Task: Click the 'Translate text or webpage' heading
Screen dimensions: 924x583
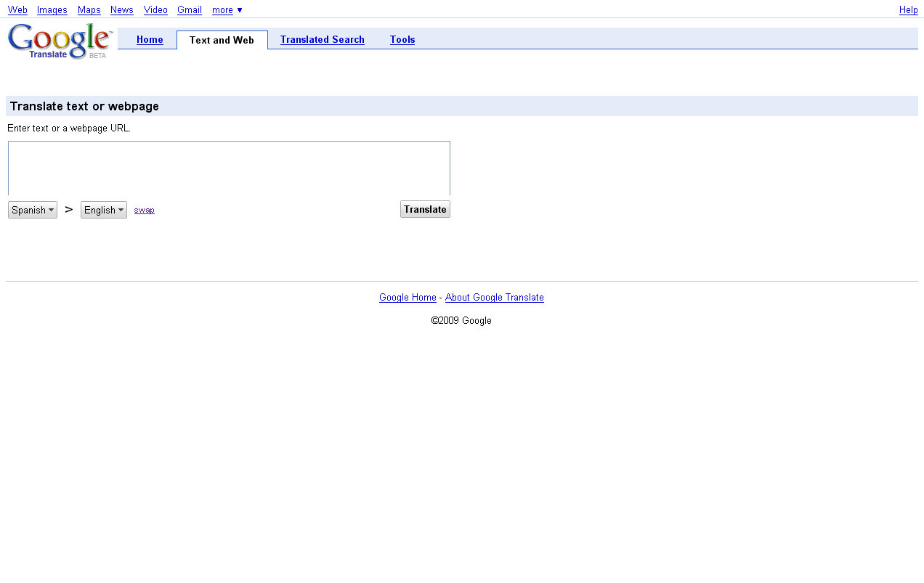Action: (84, 107)
